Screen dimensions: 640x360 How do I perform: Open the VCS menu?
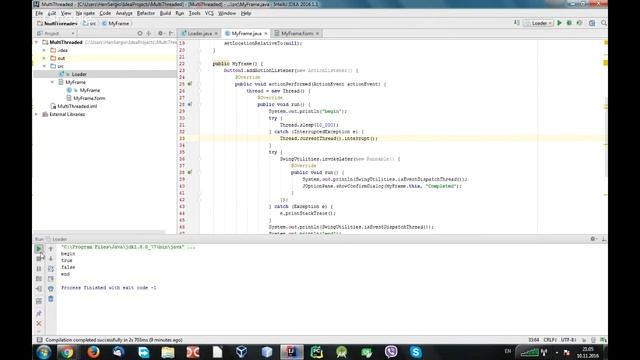pyautogui.click(x=209, y=13)
